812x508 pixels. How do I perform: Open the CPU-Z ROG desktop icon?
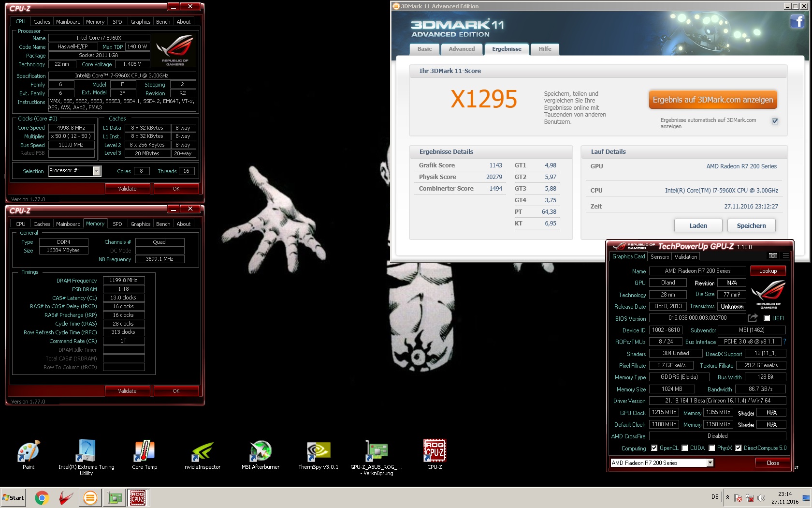pos(435,451)
